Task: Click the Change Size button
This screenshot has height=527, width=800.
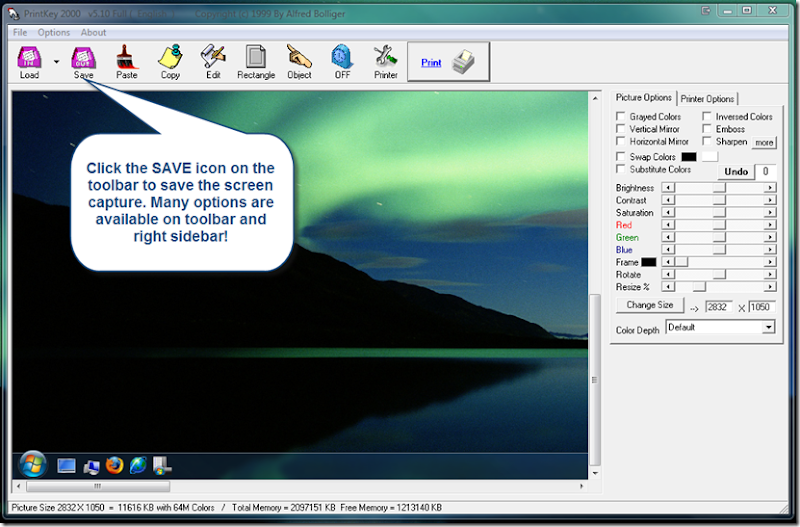Action: (649, 305)
